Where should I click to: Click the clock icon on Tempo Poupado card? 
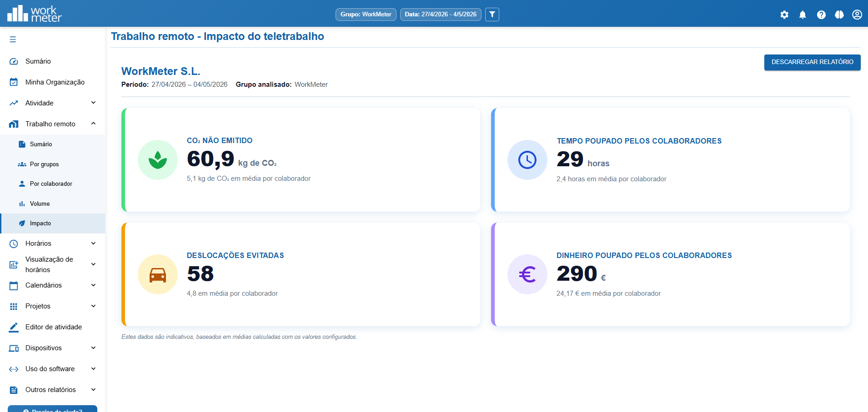tap(527, 160)
